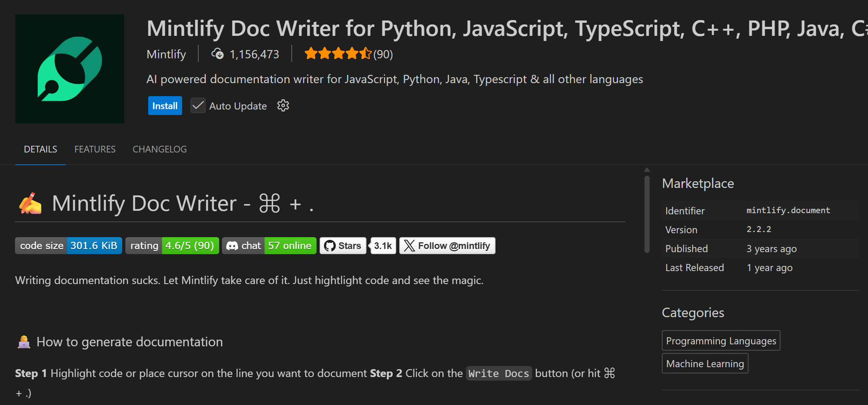Toggle the Auto Update checkbox
This screenshot has width=868, height=405.
tap(198, 106)
